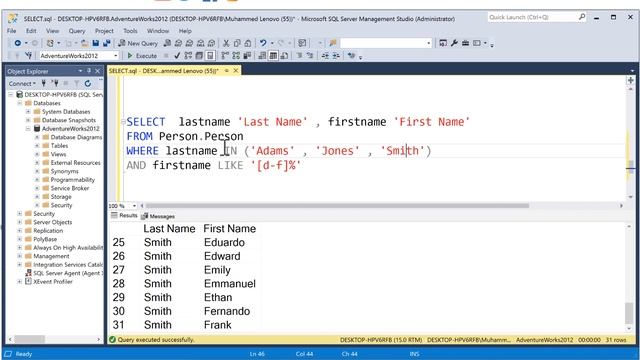Increase indent icon in toolbar
The height and width of the screenshot is (360, 640).
point(336,56)
